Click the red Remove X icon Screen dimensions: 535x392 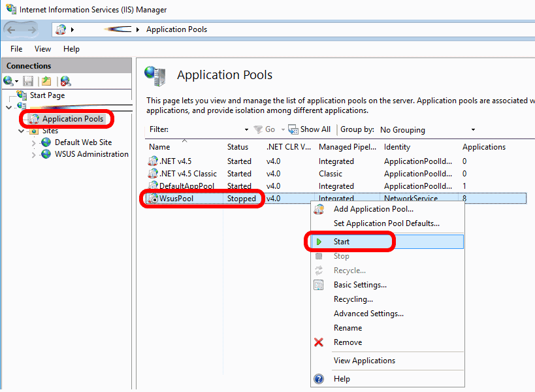[x=319, y=342]
